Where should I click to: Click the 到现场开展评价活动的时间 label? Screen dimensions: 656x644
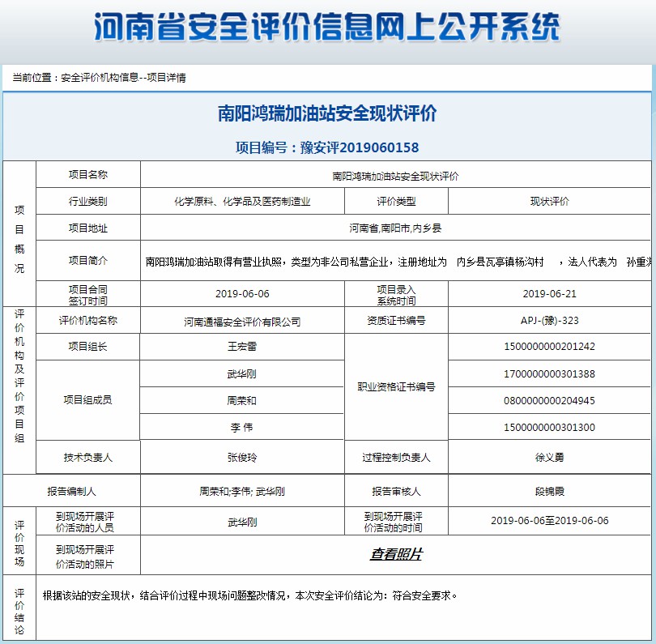pyautogui.click(x=394, y=522)
